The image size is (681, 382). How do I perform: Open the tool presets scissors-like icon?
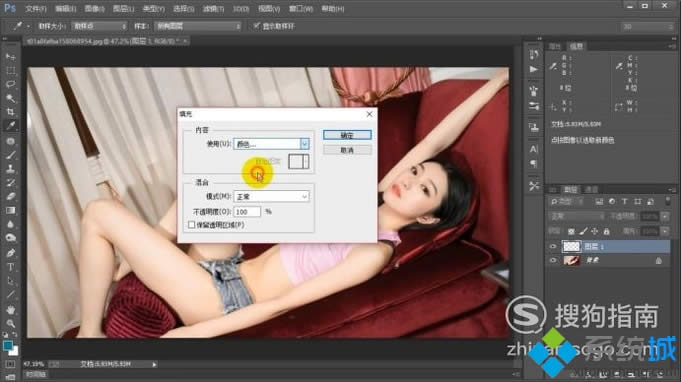point(534,186)
